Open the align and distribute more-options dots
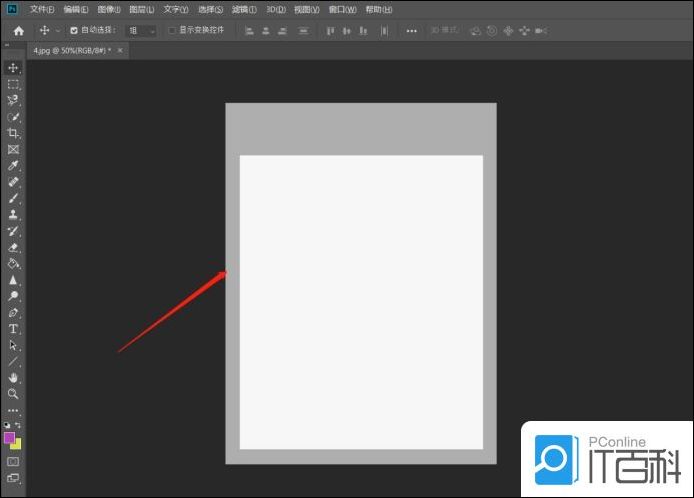This screenshot has height=498, width=694. click(411, 31)
